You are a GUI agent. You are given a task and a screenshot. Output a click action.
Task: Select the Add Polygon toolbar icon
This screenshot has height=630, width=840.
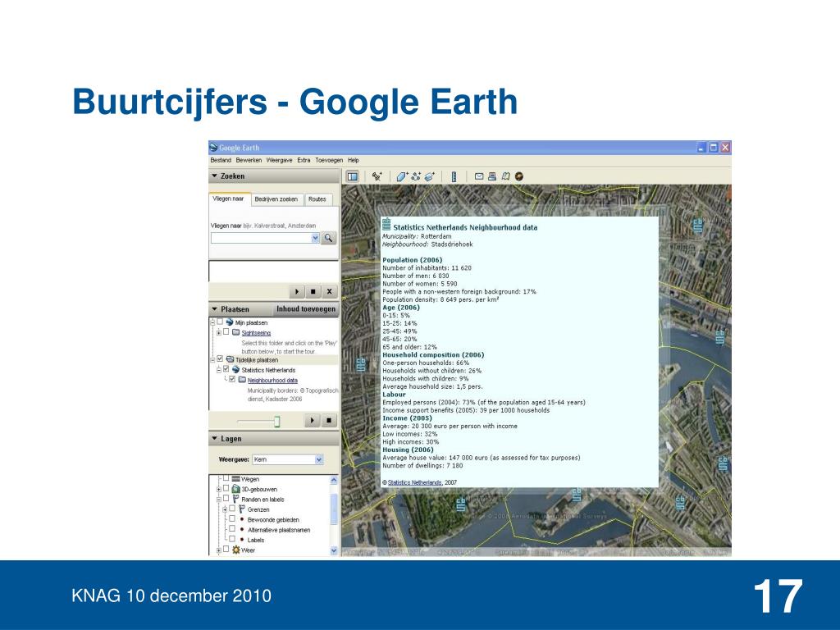click(x=402, y=176)
